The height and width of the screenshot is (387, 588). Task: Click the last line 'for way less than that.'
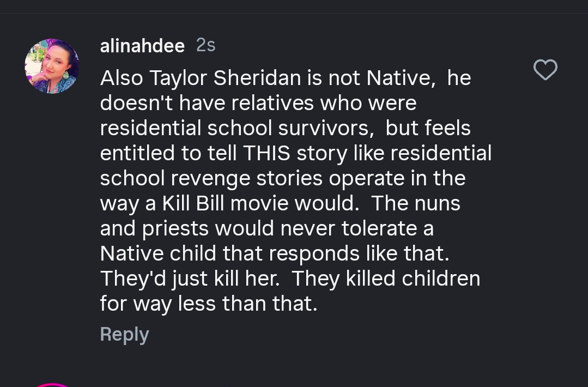point(208,304)
